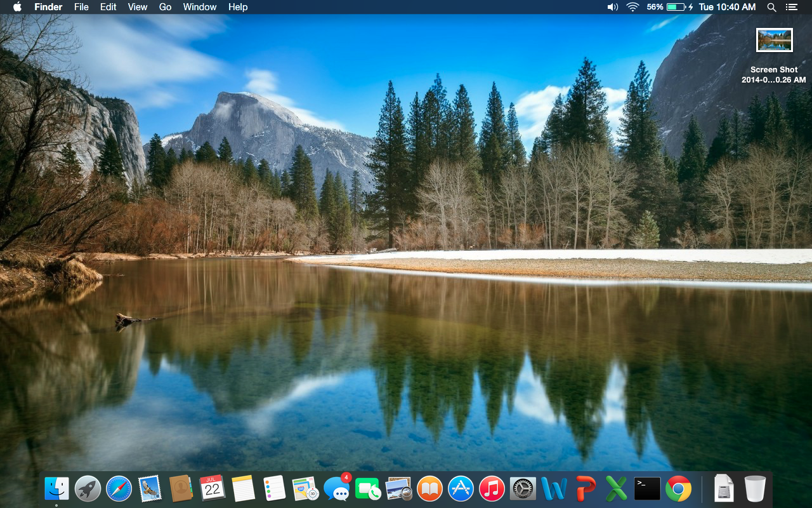The image size is (812, 508).
Task: Launch Excel green X icon
Action: pyautogui.click(x=616, y=489)
